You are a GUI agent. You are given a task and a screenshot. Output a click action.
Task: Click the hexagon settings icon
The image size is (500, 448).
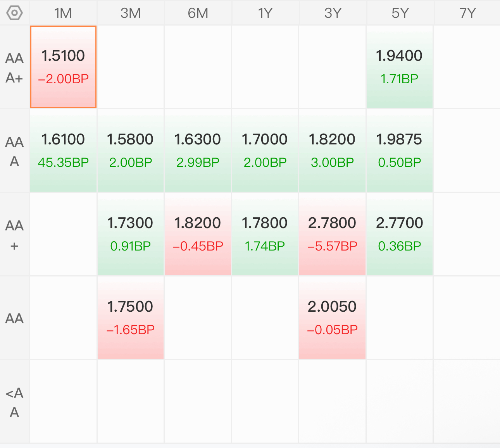click(x=14, y=13)
